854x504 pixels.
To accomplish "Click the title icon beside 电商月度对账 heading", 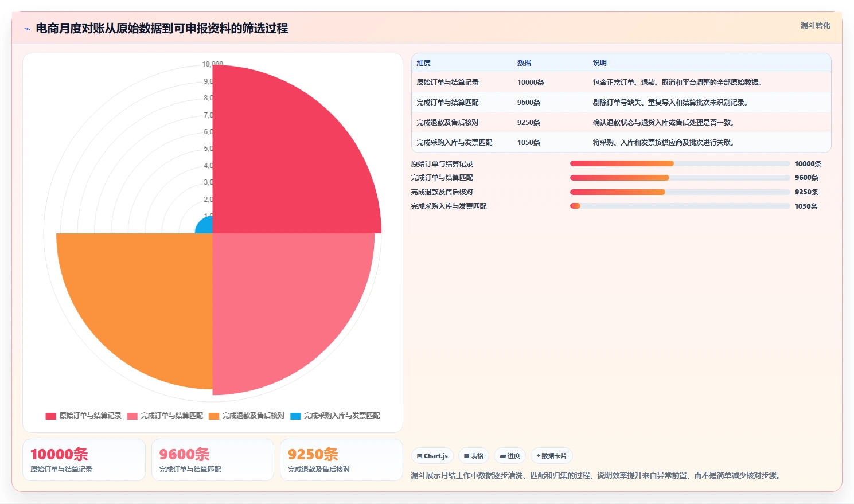I will coord(27,29).
